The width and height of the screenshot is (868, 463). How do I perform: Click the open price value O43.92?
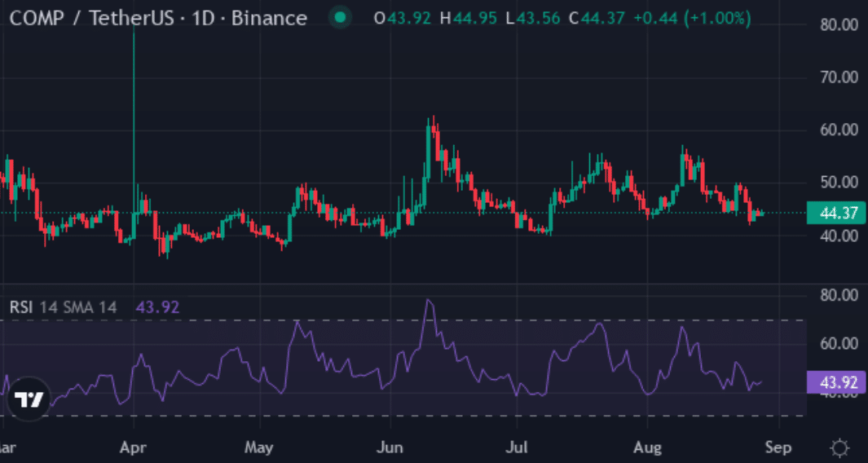pyautogui.click(x=402, y=18)
